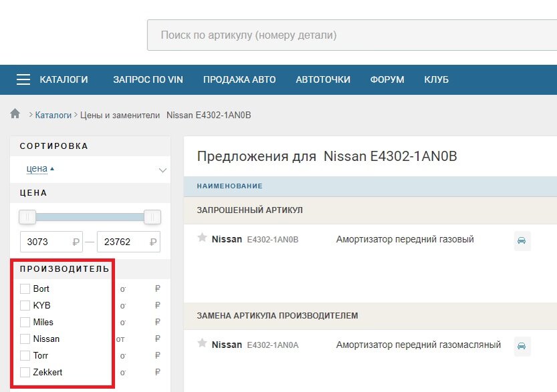Open car applicability icon for E4302-1AN0B

pos(522,240)
